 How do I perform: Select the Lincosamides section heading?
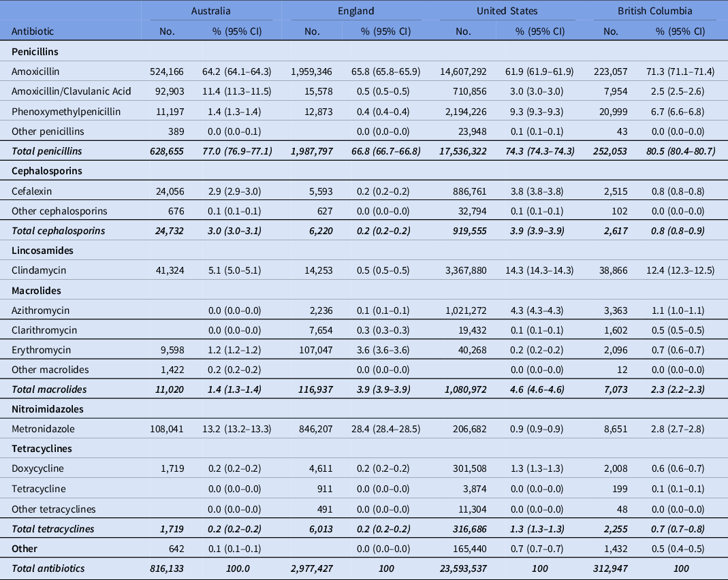point(42,251)
